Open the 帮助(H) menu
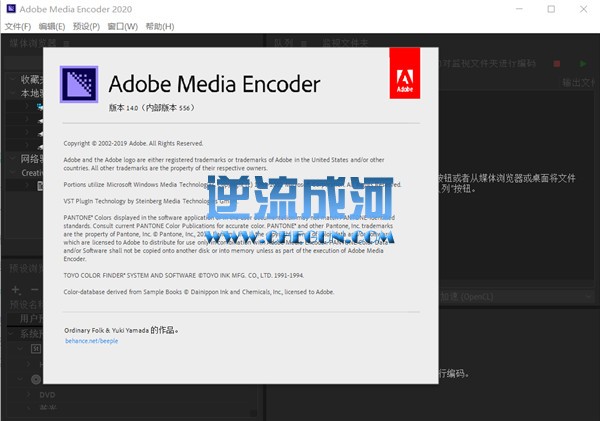 (160, 26)
